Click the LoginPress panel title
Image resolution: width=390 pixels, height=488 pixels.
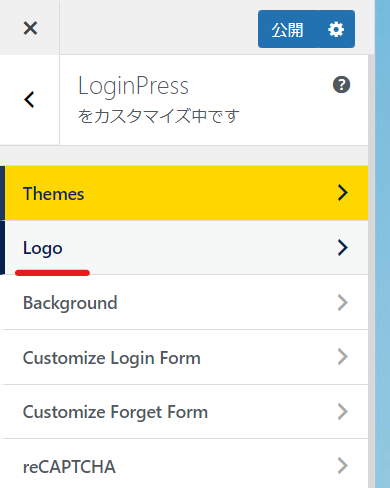click(x=133, y=87)
